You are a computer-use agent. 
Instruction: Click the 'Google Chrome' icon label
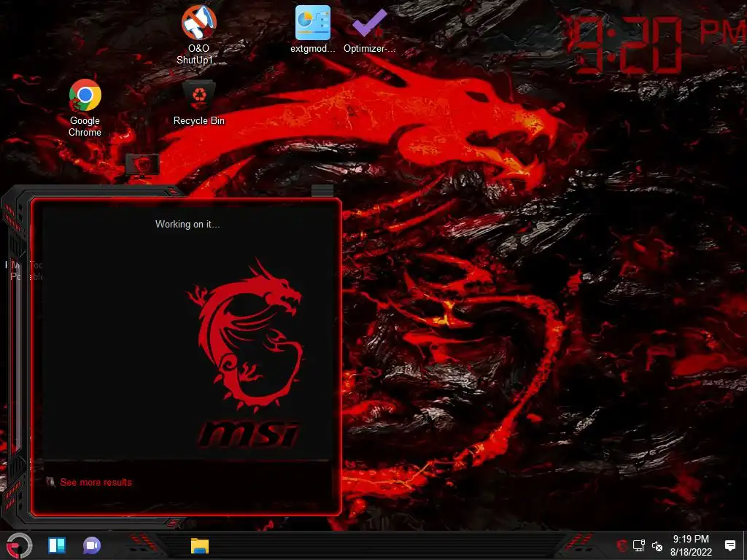(85, 126)
